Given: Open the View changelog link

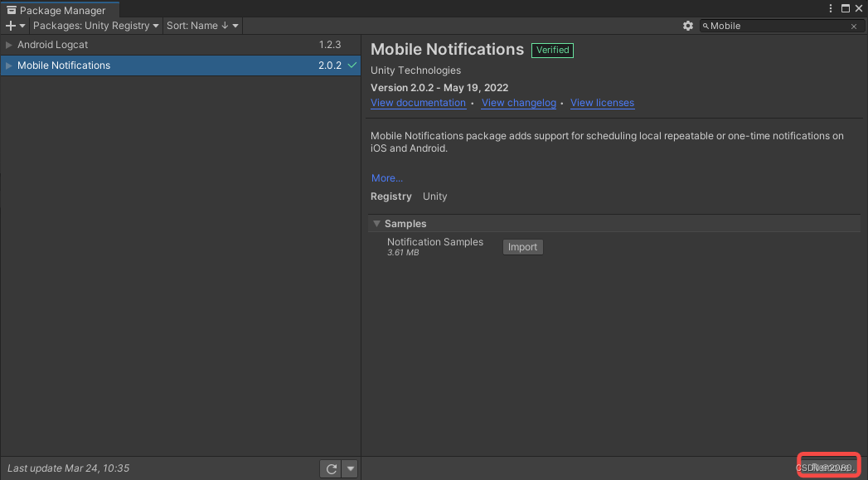Looking at the screenshot, I should click(519, 103).
